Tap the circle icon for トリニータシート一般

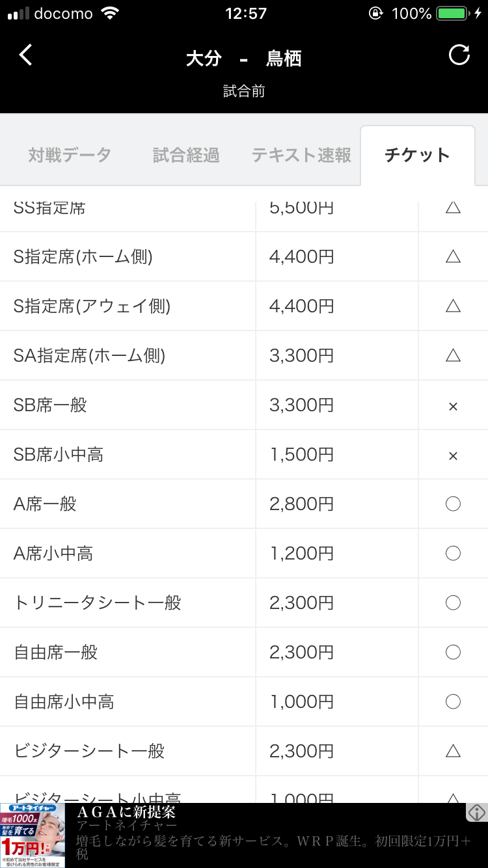[454, 603]
